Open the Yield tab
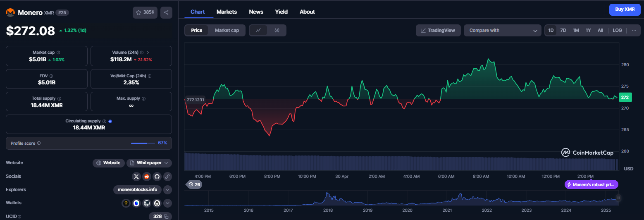644x220 pixels. pos(281,12)
